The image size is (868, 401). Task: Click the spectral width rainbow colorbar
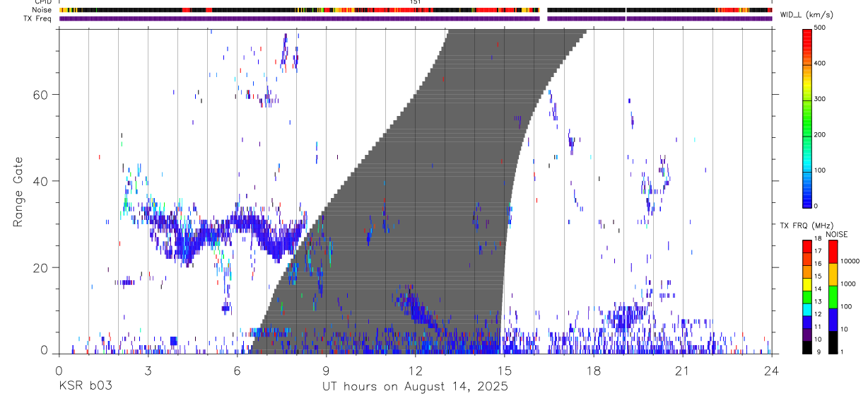[807, 117]
